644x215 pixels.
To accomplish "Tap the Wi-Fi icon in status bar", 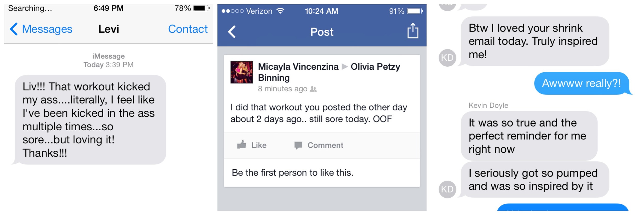I will (x=280, y=11).
